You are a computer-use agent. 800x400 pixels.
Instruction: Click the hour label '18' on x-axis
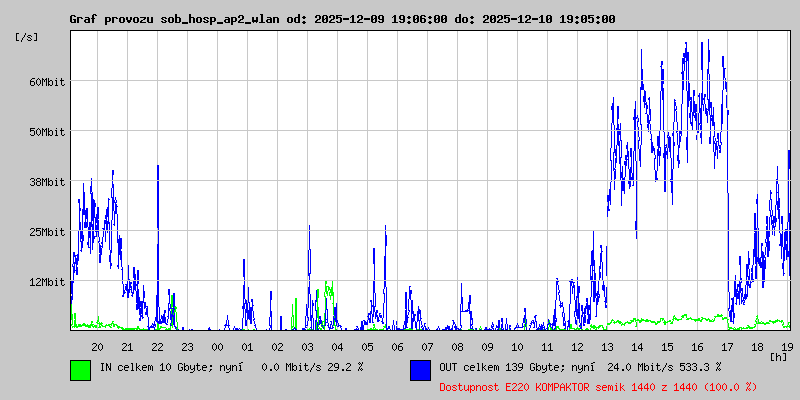[757, 347]
